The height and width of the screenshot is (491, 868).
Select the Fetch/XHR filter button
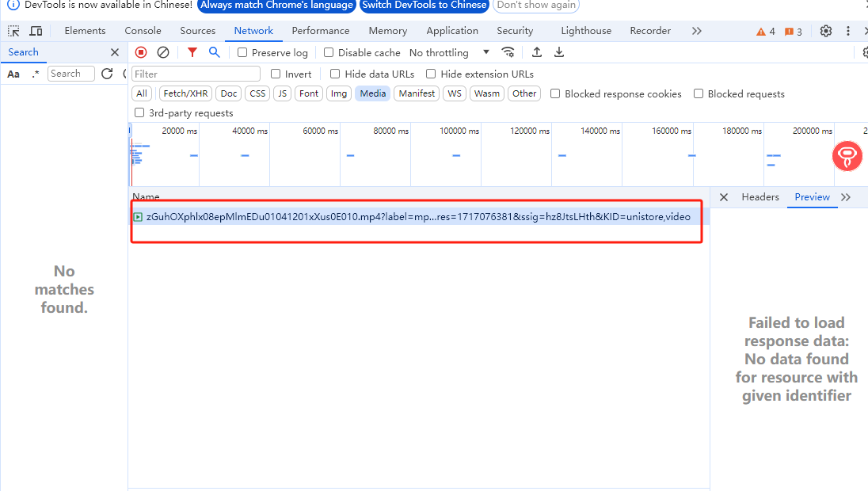[x=185, y=93]
